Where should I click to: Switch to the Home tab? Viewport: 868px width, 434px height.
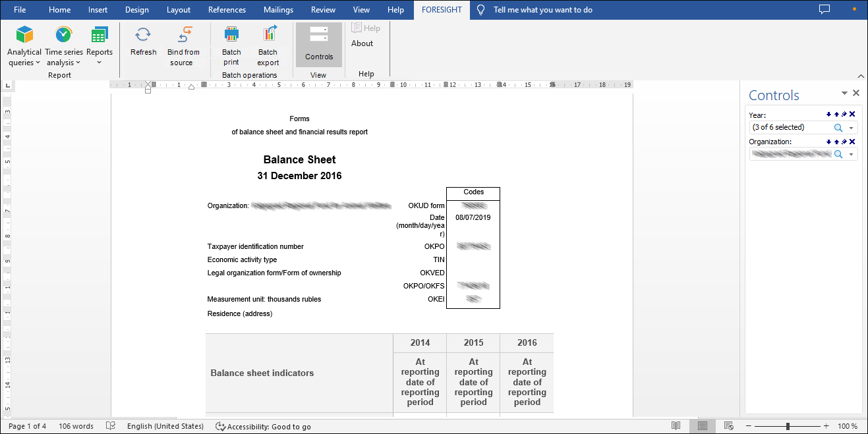tap(60, 10)
